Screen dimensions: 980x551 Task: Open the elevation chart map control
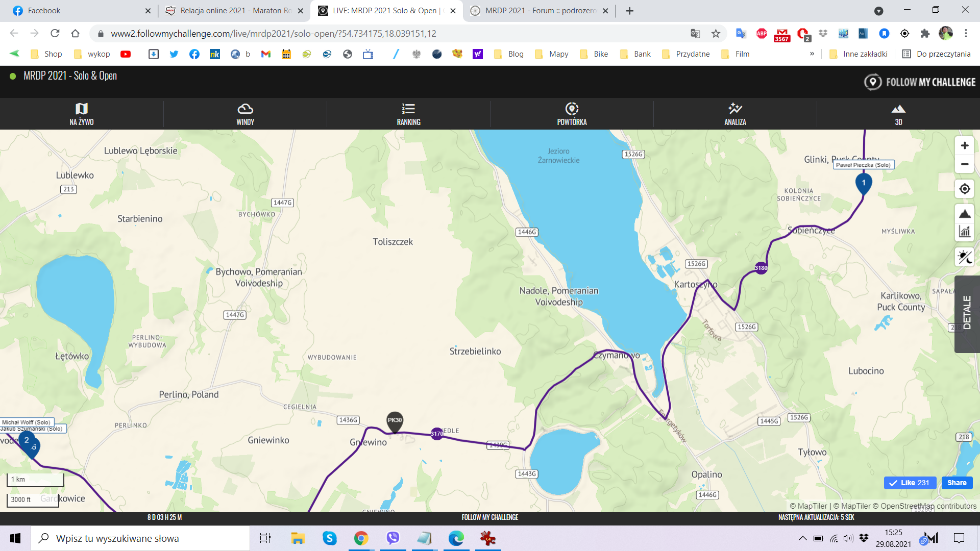click(965, 232)
